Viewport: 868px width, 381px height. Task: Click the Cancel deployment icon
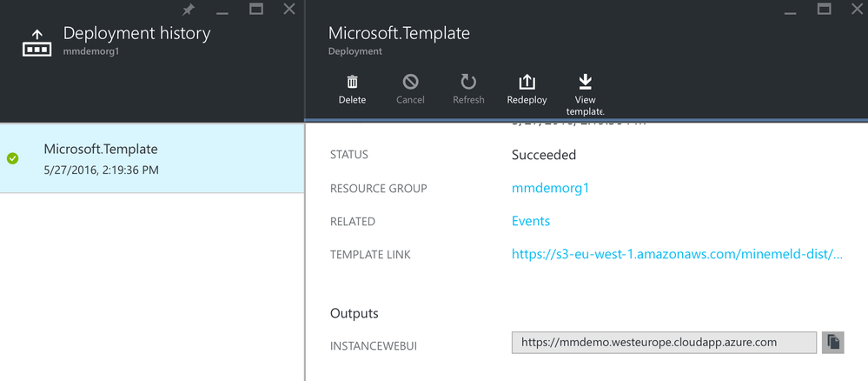click(410, 82)
